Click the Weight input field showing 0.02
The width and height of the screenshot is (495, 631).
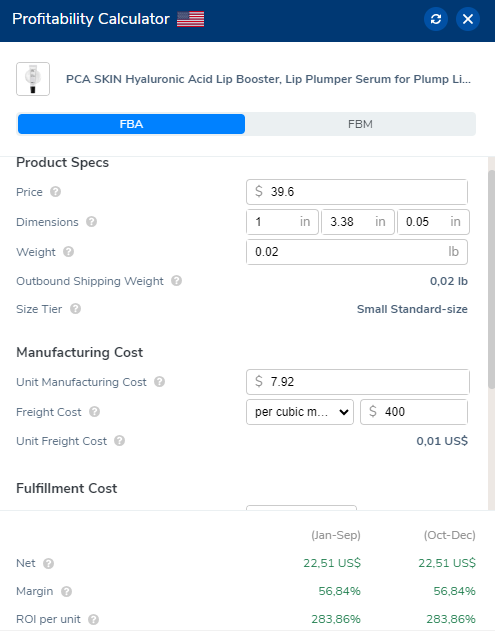(x=357, y=252)
